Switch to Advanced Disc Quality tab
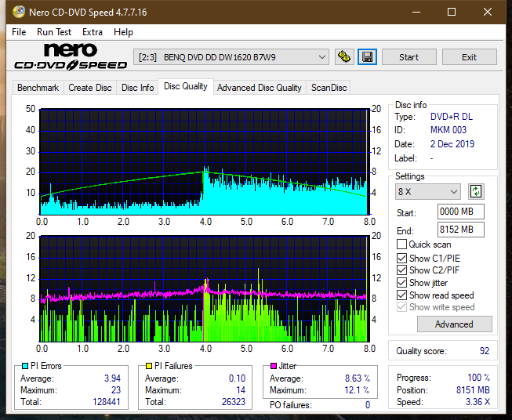This screenshot has height=420, width=512. (x=260, y=88)
